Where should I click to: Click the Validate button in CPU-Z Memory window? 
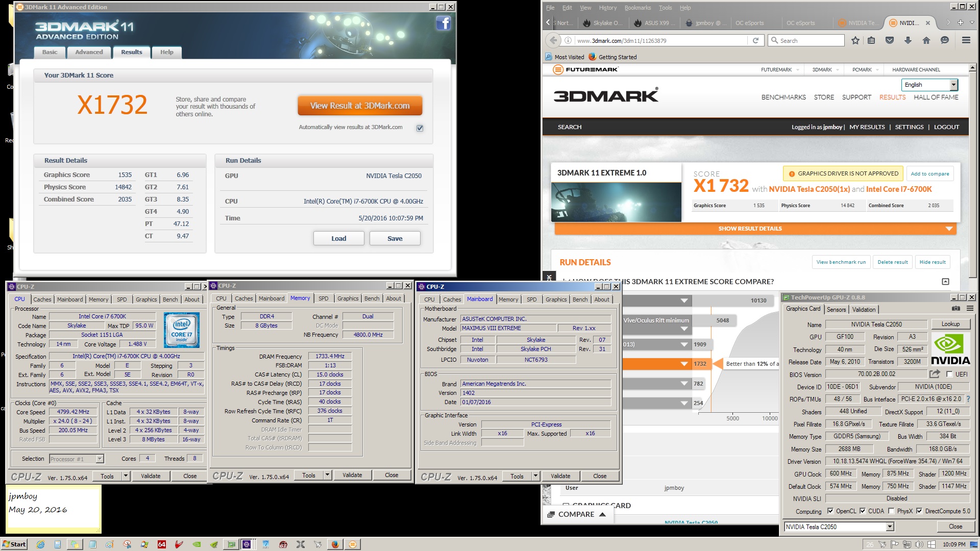click(352, 475)
